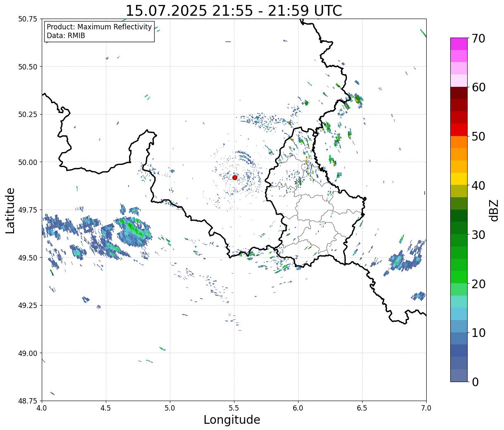Click the colorbar tick label 0
This screenshot has height=430, width=504.
[475, 382]
